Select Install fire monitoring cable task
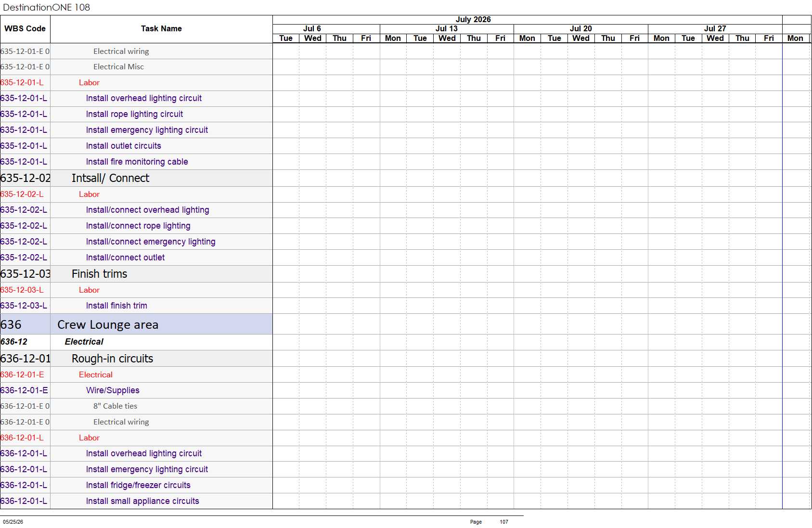Viewport: 812px width, 528px height. coord(136,162)
